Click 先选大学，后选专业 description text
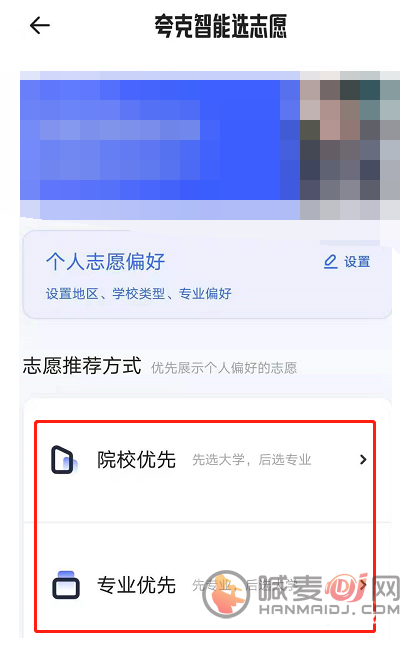 coord(252,459)
